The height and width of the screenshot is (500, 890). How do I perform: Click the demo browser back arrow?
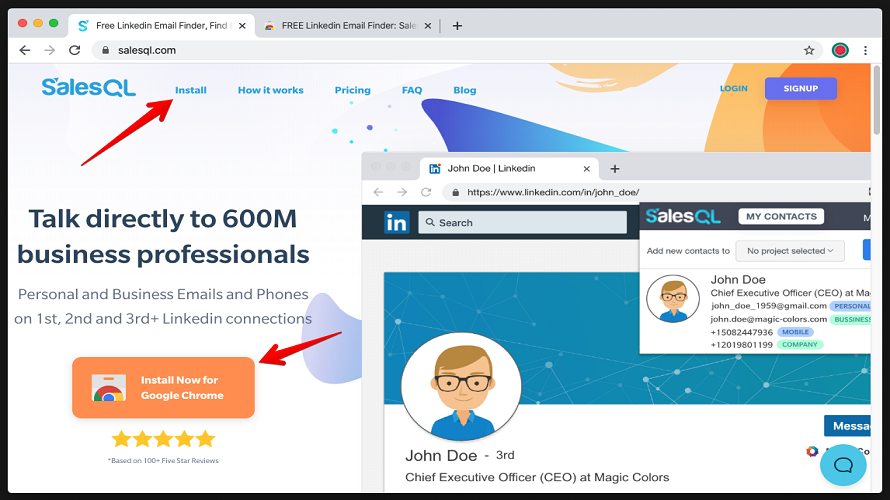pos(379,192)
